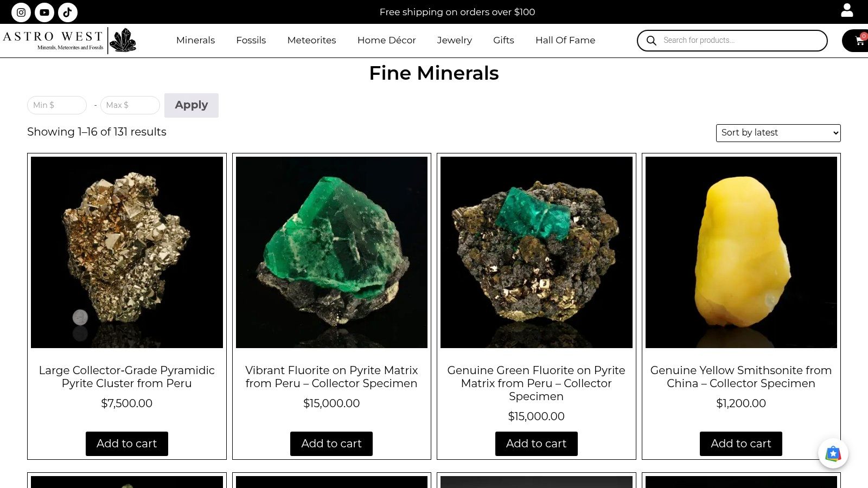View the Yellow Smithsonite product image
This screenshot has height=488, width=868.
click(741, 252)
